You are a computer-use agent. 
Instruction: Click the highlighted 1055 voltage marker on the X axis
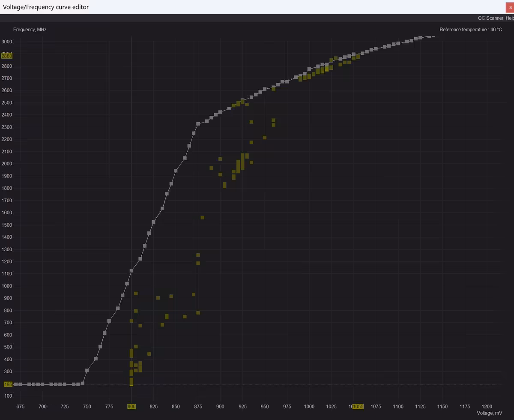point(358,406)
